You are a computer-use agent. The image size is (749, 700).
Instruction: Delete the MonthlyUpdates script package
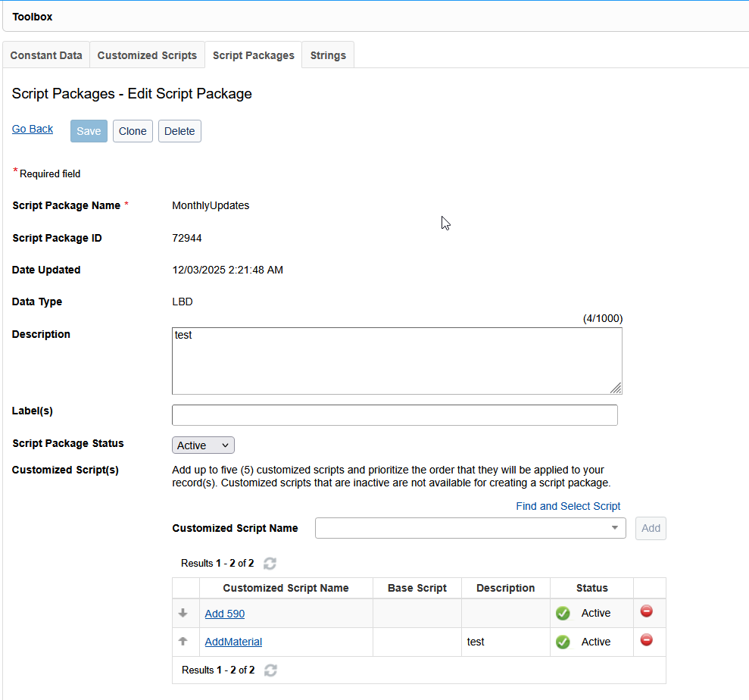[179, 131]
